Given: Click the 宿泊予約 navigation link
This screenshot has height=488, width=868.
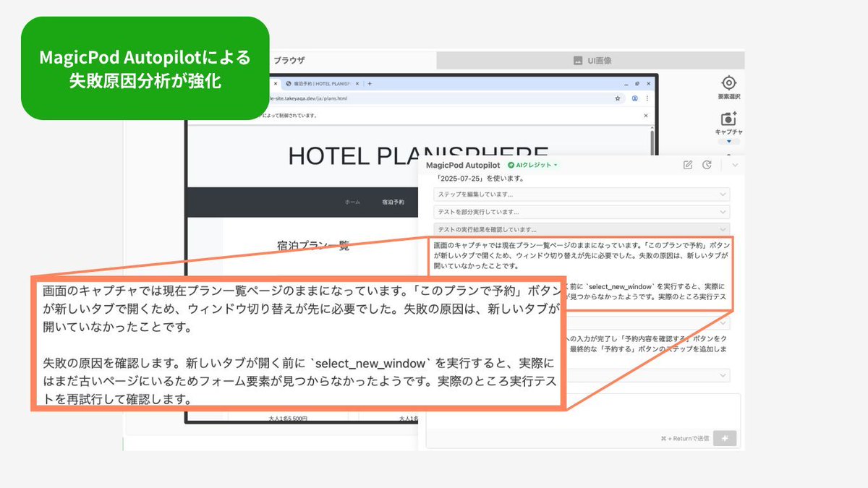Looking at the screenshot, I should point(393,202).
